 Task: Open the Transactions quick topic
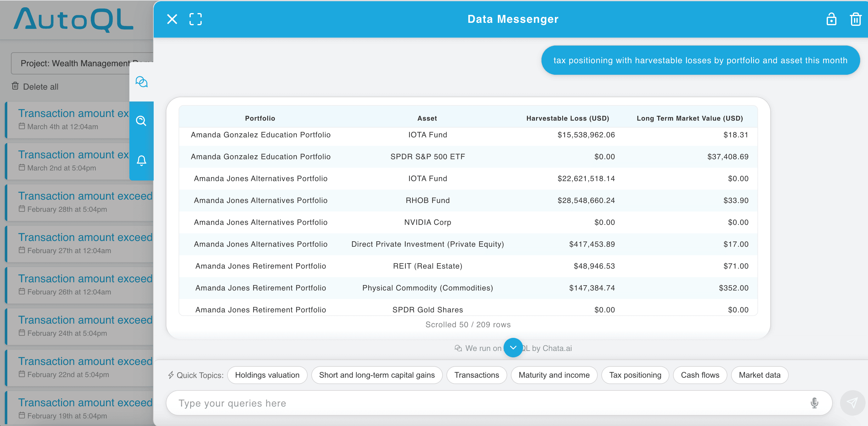(x=477, y=375)
